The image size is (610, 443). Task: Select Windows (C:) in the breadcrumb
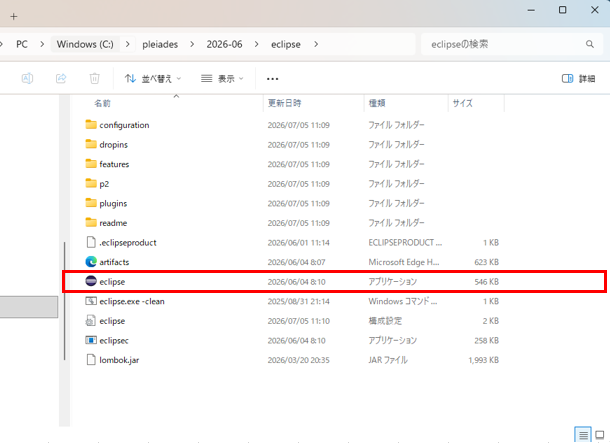click(85, 44)
